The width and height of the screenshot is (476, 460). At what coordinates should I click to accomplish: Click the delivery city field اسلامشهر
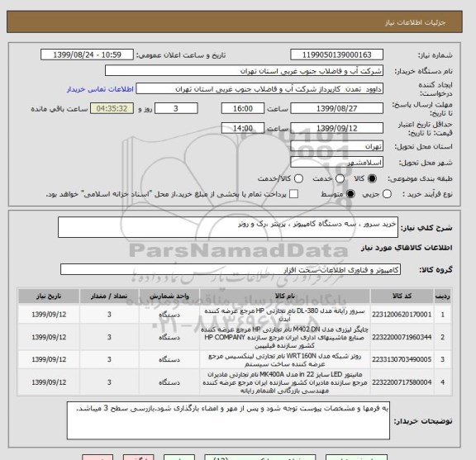coord(336,163)
